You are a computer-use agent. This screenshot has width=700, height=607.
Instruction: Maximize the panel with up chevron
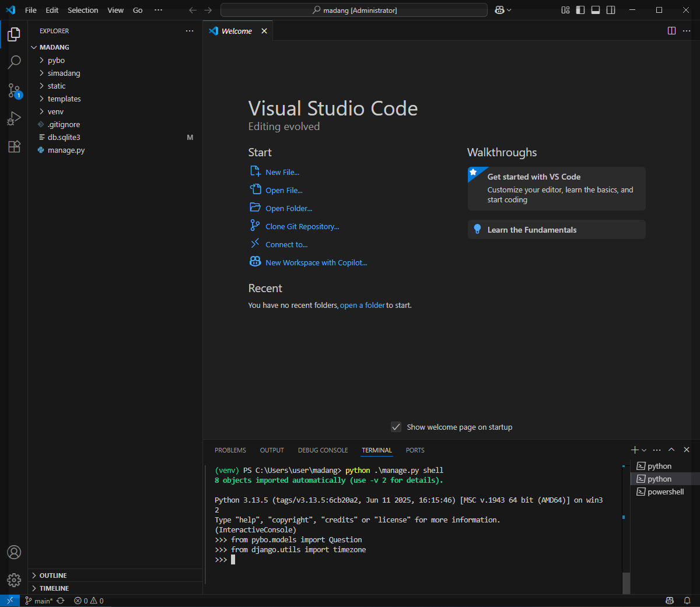pos(671,450)
